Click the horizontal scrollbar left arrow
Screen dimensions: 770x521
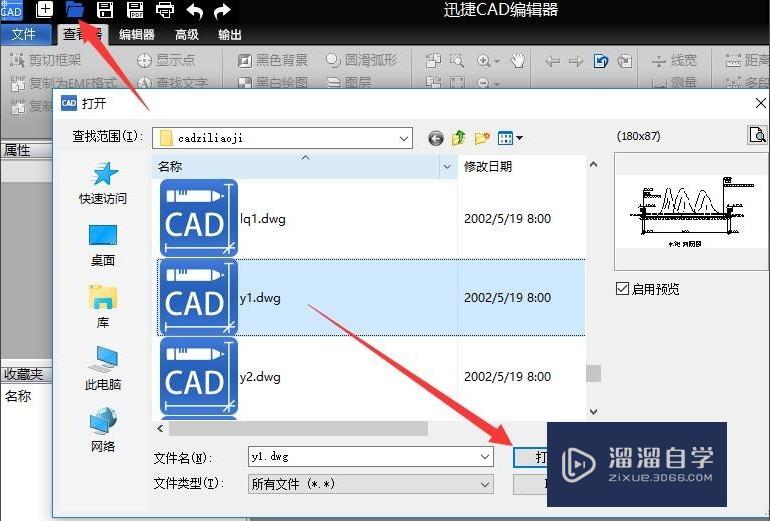[160, 429]
